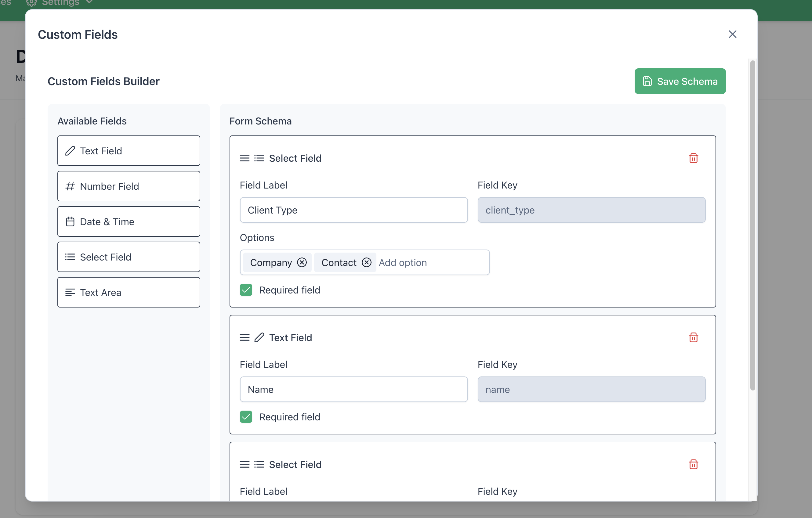Click drag handle of bottom Select Field
The width and height of the screenshot is (812, 518).
click(245, 464)
